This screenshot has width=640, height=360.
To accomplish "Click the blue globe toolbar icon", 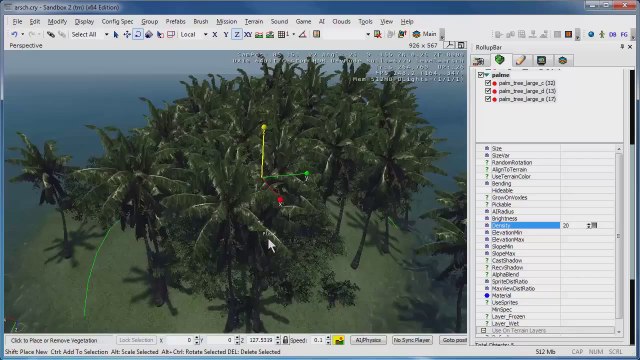I will [591, 35].
